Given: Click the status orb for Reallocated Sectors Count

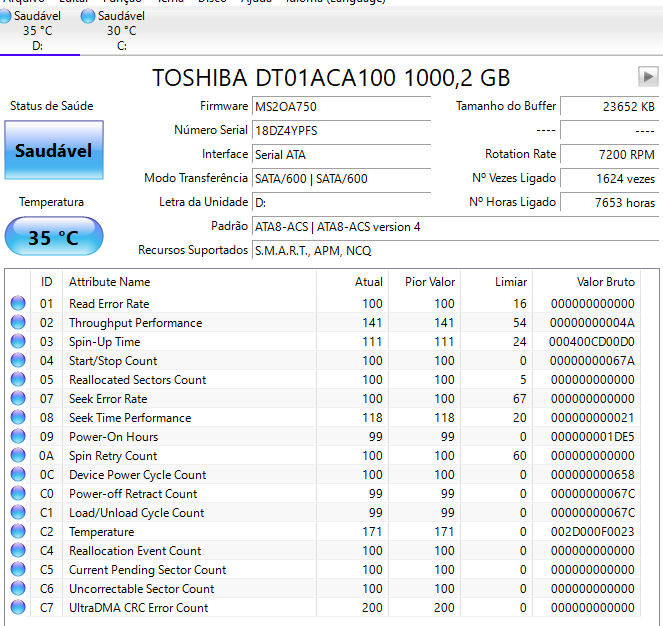Looking at the screenshot, I should click(x=18, y=379).
